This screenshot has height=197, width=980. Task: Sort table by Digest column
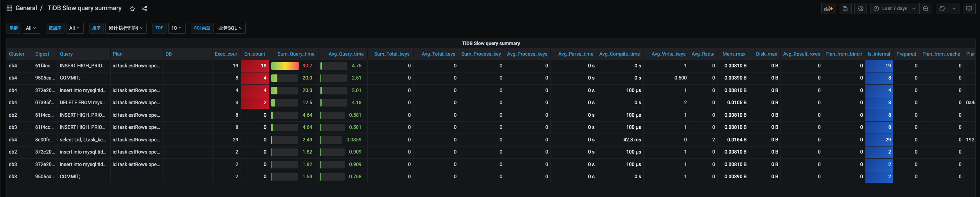(42, 54)
